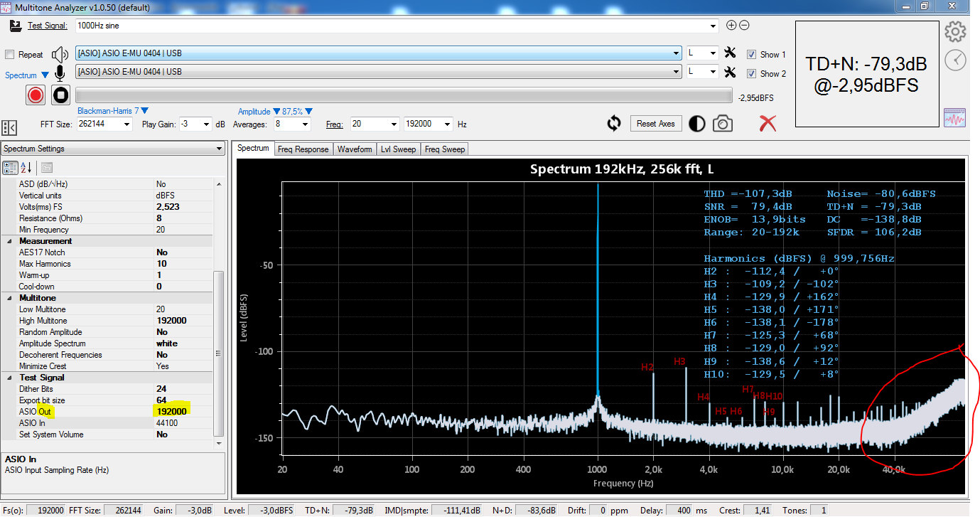This screenshot has width=980, height=517.
Task: Open the Averages dropdown
Action: click(306, 124)
